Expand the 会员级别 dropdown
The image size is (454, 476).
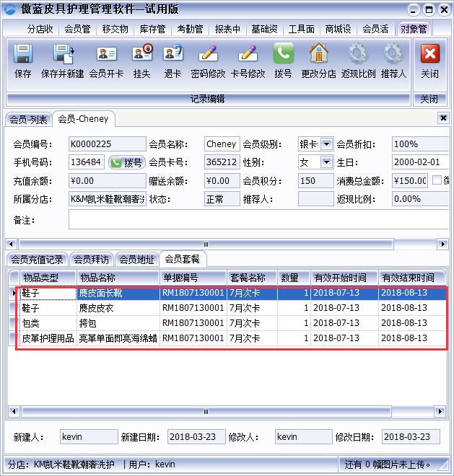coord(326,144)
